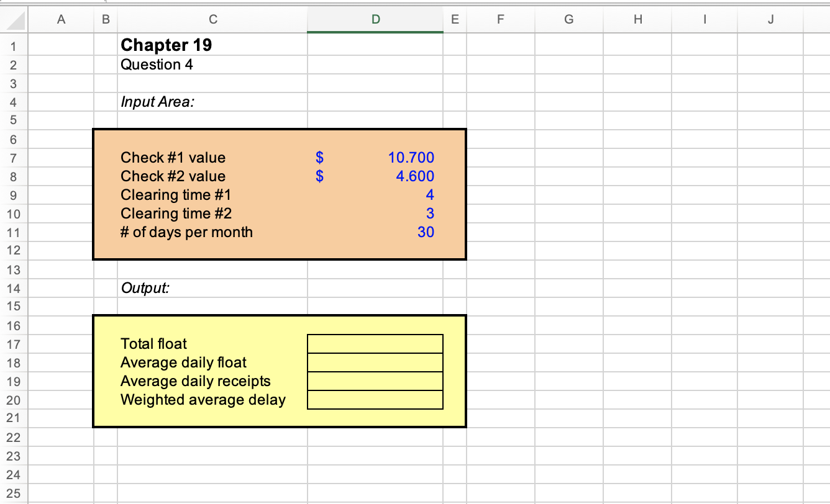
Task: Select column C header
Action: pyautogui.click(x=212, y=20)
